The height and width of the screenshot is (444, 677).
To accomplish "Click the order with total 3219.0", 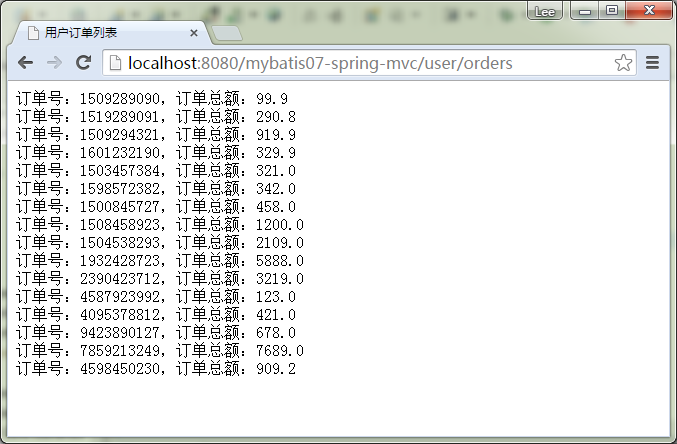I will [x=160, y=278].
